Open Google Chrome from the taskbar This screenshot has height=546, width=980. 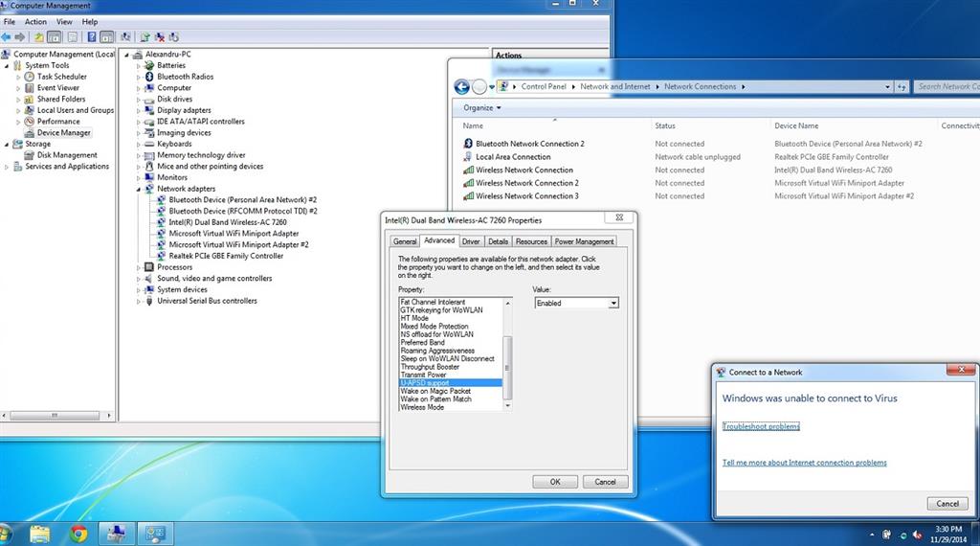click(x=78, y=534)
